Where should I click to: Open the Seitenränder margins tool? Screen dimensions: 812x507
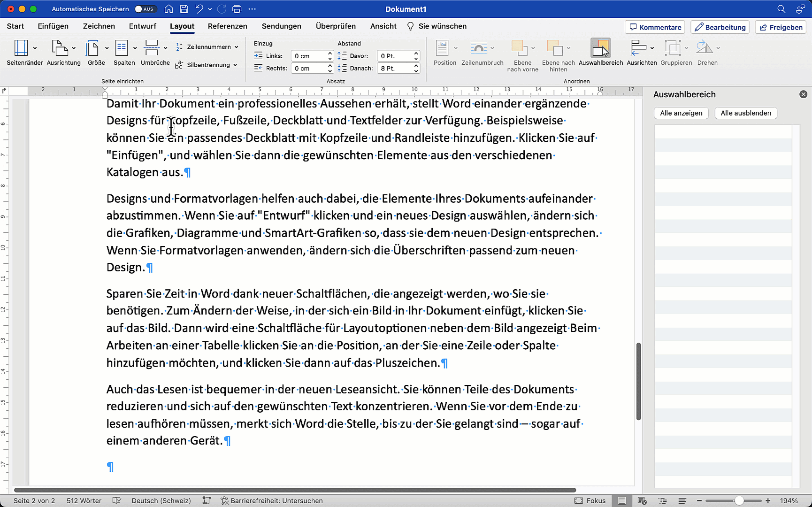coord(21,48)
